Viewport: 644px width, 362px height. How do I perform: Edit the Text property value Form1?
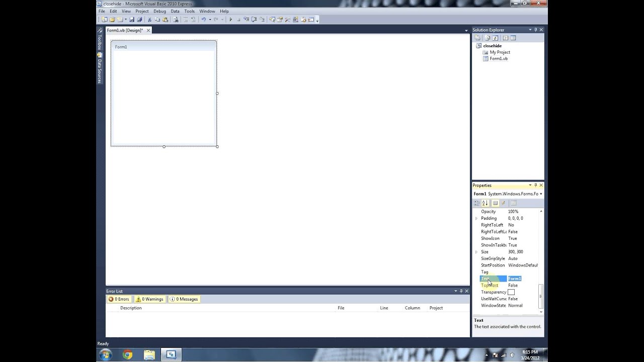coord(515,278)
